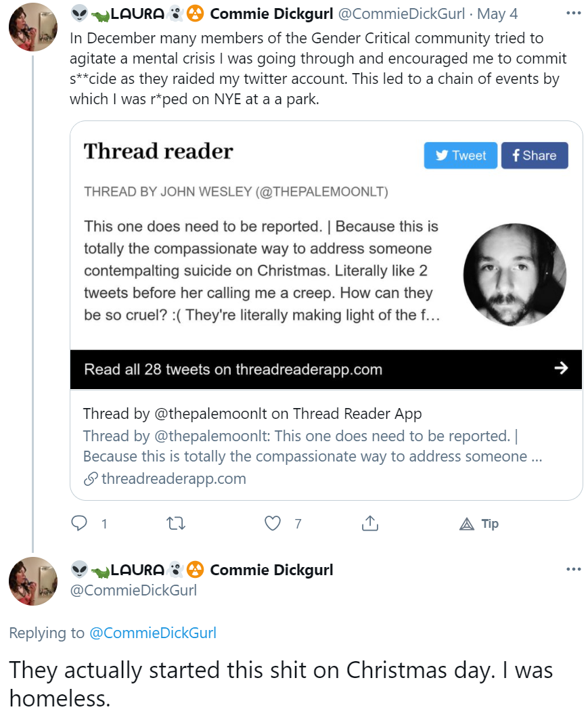Click the arrow on Read all tweets bar
The width and height of the screenshot is (588, 720).
[x=561, y=368]
